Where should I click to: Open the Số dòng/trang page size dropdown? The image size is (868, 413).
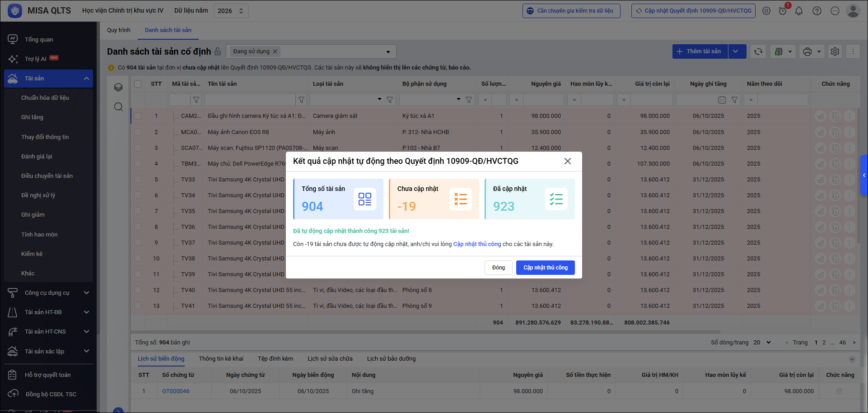click(762, 343)
